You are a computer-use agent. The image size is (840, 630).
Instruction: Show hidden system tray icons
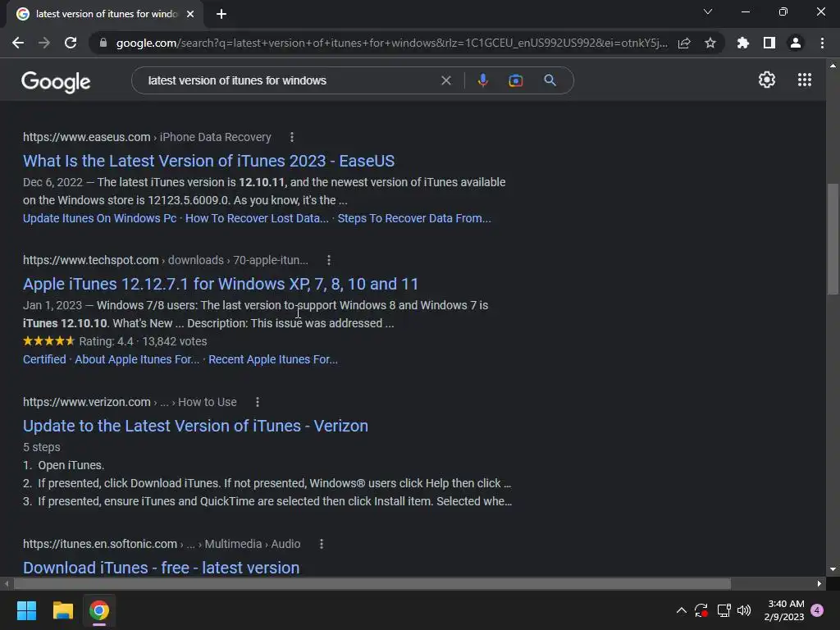point(682,610)
